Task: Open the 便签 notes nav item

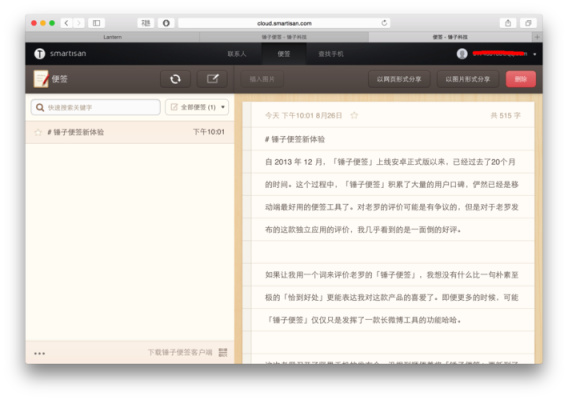Action: tap(284, 54)
